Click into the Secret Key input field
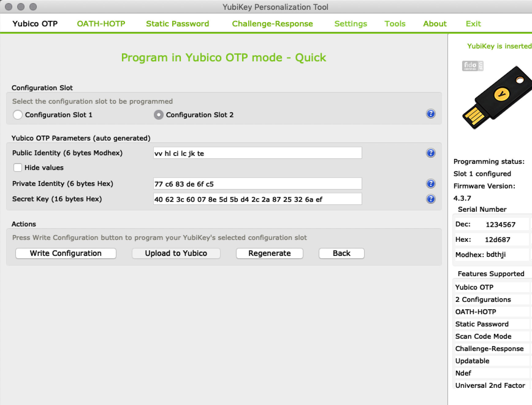 [257, 199]
